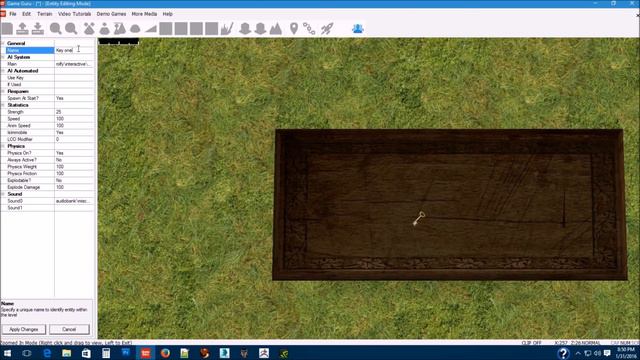The width and height of the screenshot is (640, 360).
Task: Collapse the Physics property group
Action: 3,146
